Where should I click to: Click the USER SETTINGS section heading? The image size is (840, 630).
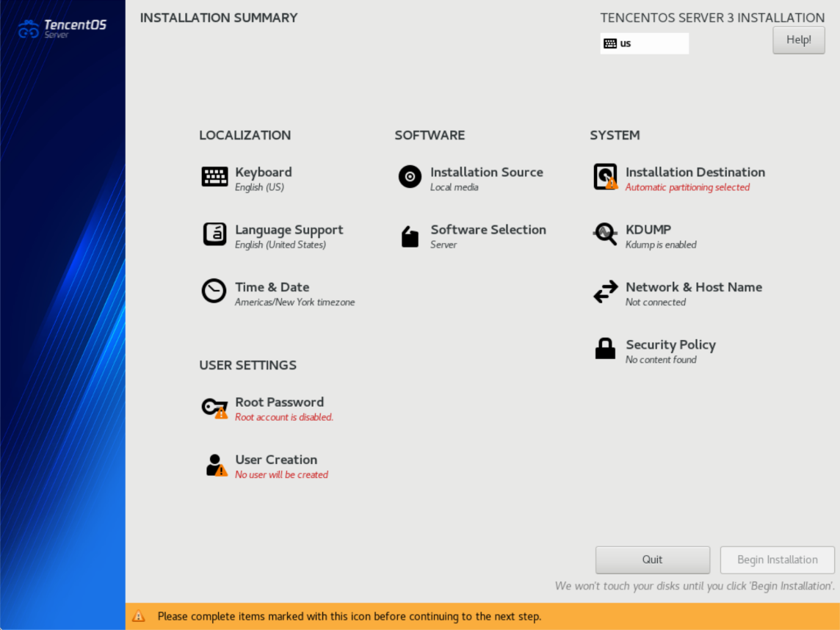tap(247, 365)
